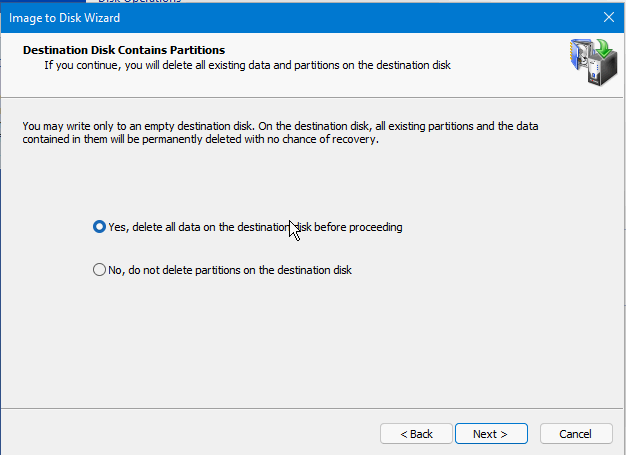Click the 'Yes, delete all data on the destination' label text
The width and height of the screenshot is (626, 455).
[x=254, y=227]
